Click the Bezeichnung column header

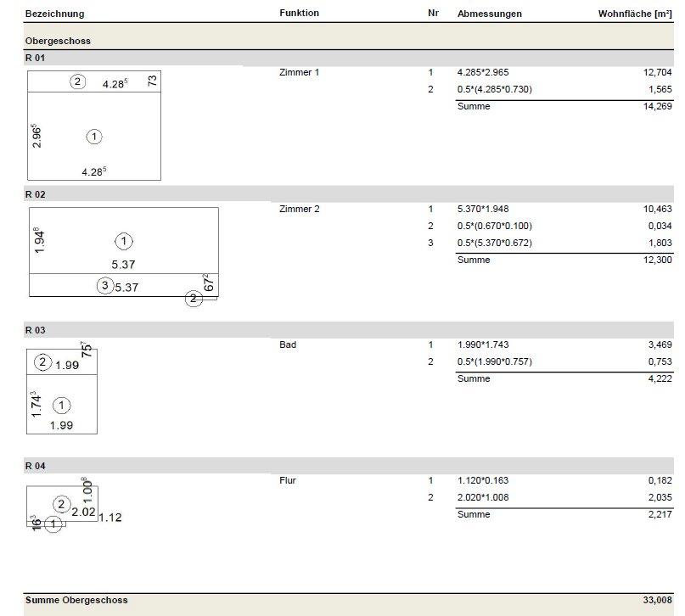(x=54, y=14)
